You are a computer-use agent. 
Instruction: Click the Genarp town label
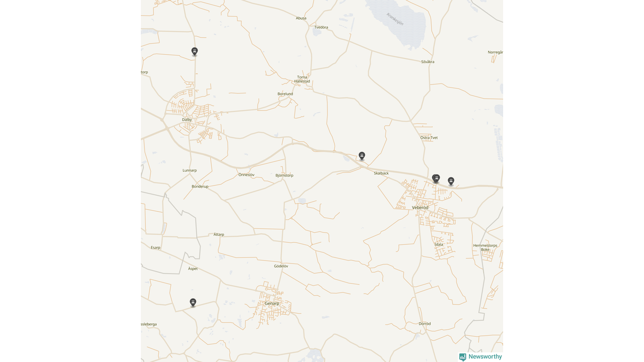[x=272, y=304]
